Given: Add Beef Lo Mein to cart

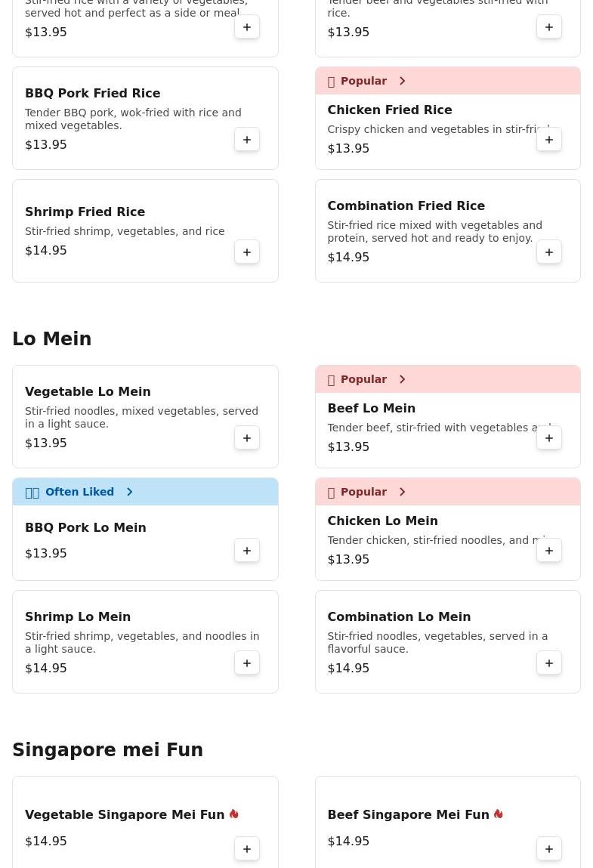Looking at the screenshot, I should pyautogui.click(x=549, y=438).
